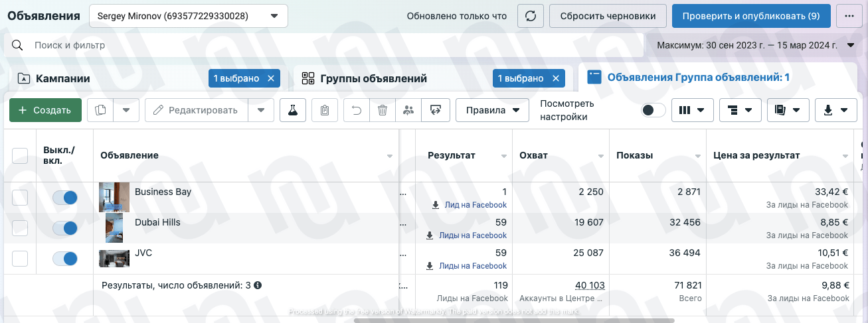This screenshot has height=323, width=868.
Task: Click the audience people icon
Action: point(408,110)
